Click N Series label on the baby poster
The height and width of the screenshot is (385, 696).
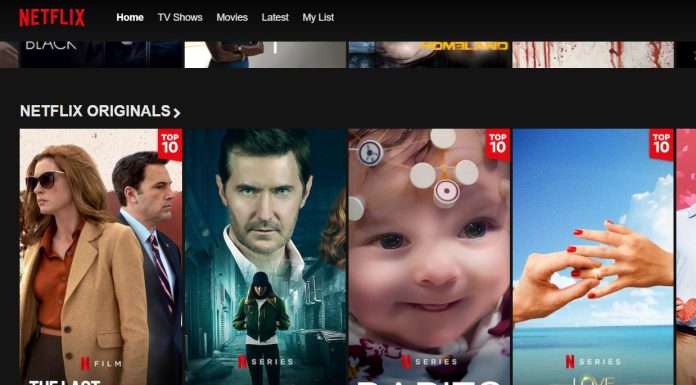pos(429,361)
